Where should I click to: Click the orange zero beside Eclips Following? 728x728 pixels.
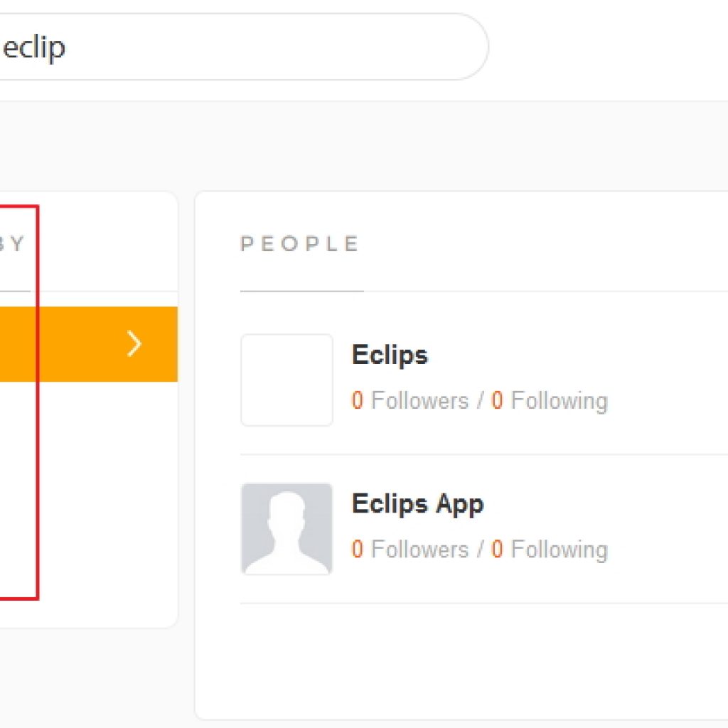coord(497,401)
